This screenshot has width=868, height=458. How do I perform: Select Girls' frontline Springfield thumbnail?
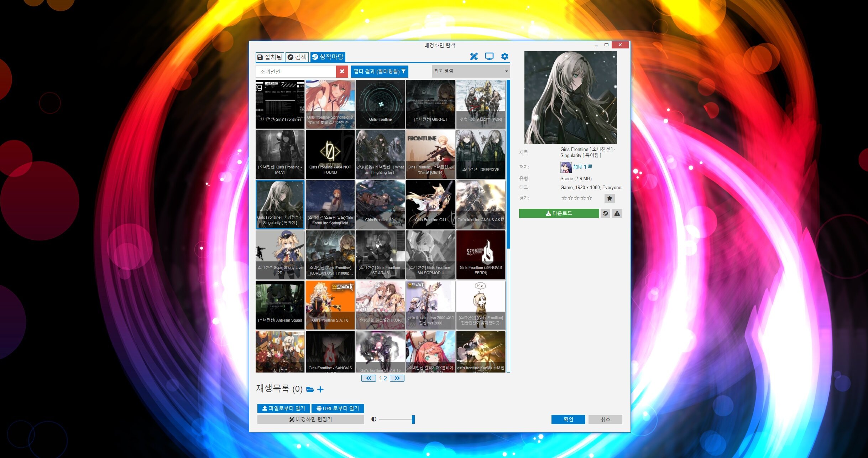tap(330, 104)
